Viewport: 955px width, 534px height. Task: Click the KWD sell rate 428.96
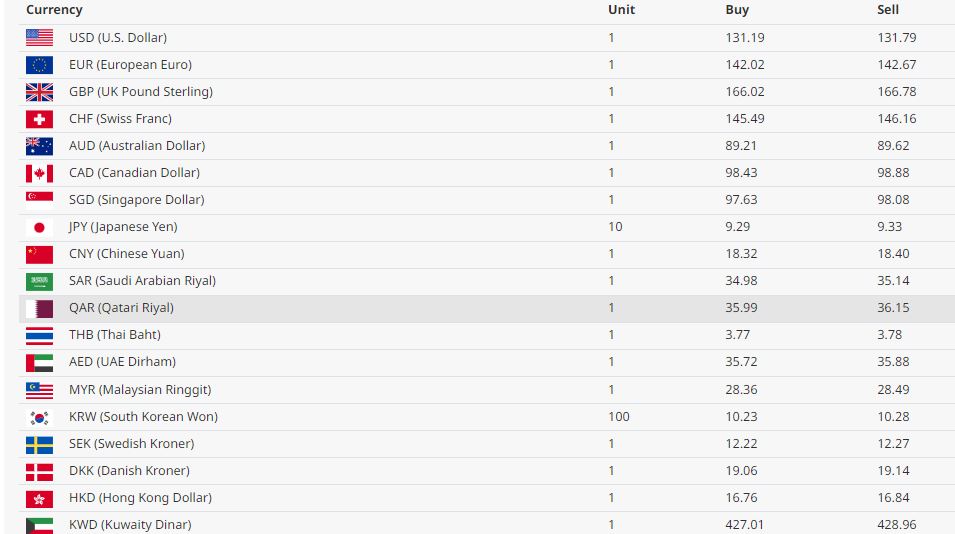coord(896,525)
